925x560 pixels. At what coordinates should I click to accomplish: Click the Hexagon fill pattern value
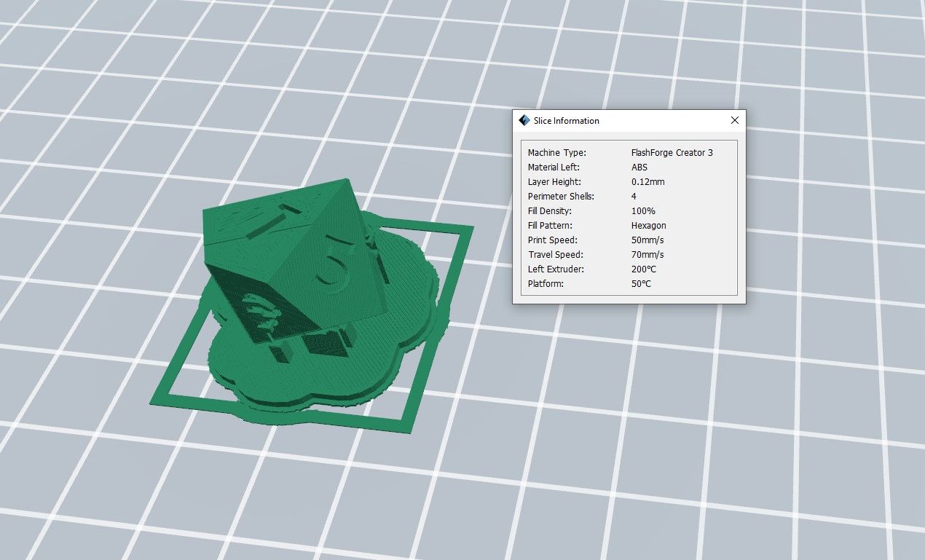(x=648, y=226)
